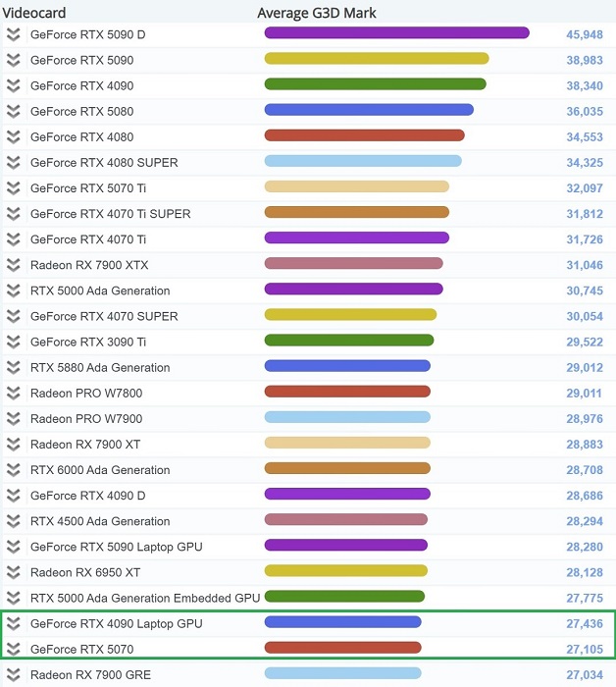Click score 34,553 for RTX 4080
Screen dimensions: 616x687
tap(585, 137)
